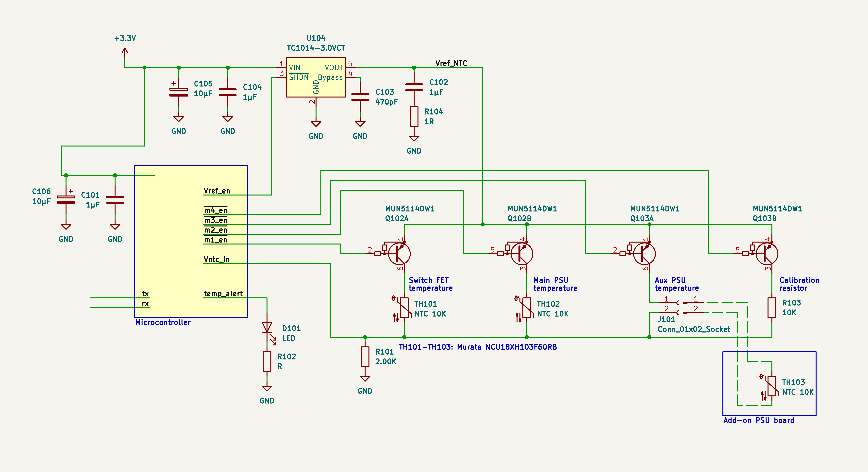Click the Vref_NTC net label
Viewport: 868px width, 472px height.
tap(451, 63)
